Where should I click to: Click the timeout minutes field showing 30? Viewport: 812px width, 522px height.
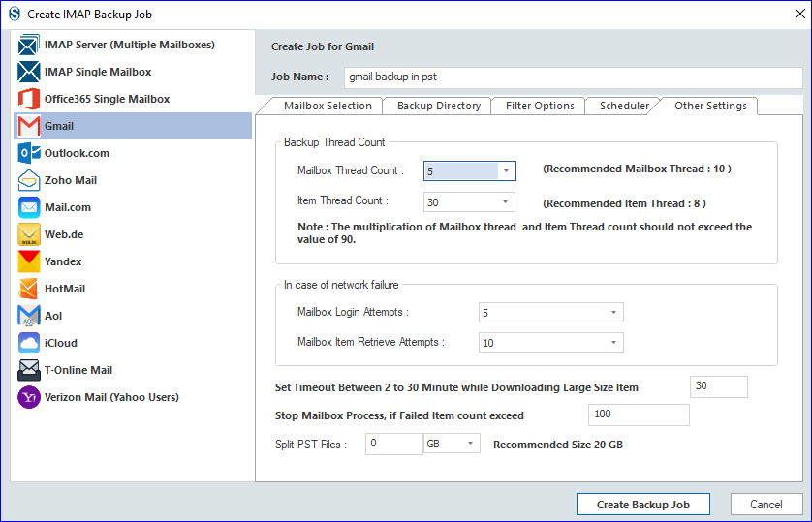click(719, 386)
